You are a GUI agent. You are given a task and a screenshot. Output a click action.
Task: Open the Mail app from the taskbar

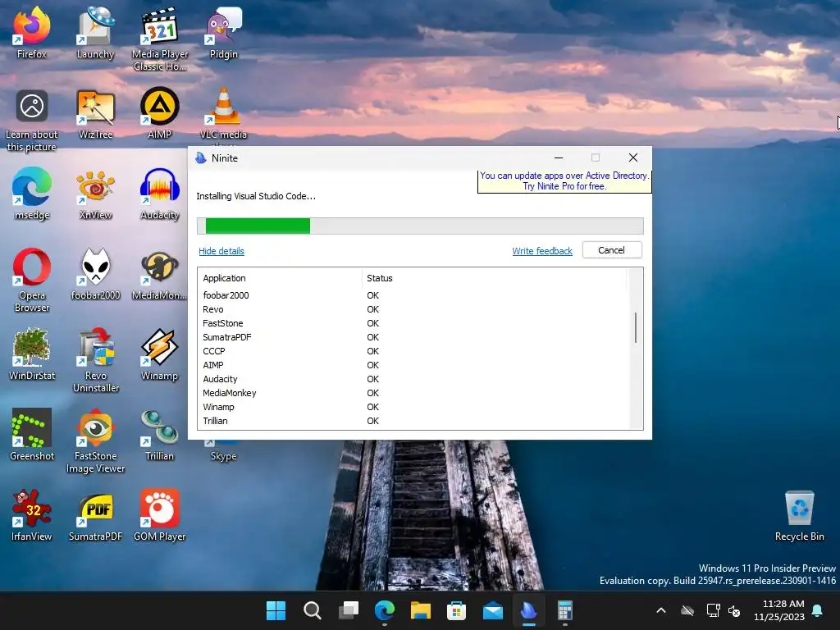tap(492, 610)
